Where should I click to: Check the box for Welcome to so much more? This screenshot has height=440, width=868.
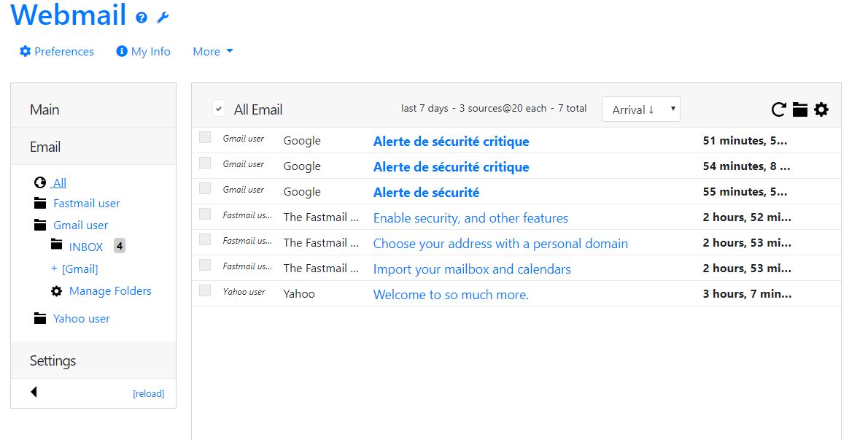click(205, 290)
